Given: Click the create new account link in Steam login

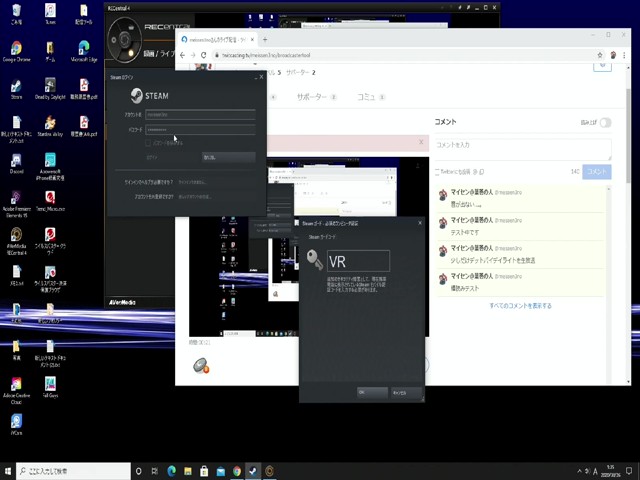Looking at the screenshot, I should point(195,197).
